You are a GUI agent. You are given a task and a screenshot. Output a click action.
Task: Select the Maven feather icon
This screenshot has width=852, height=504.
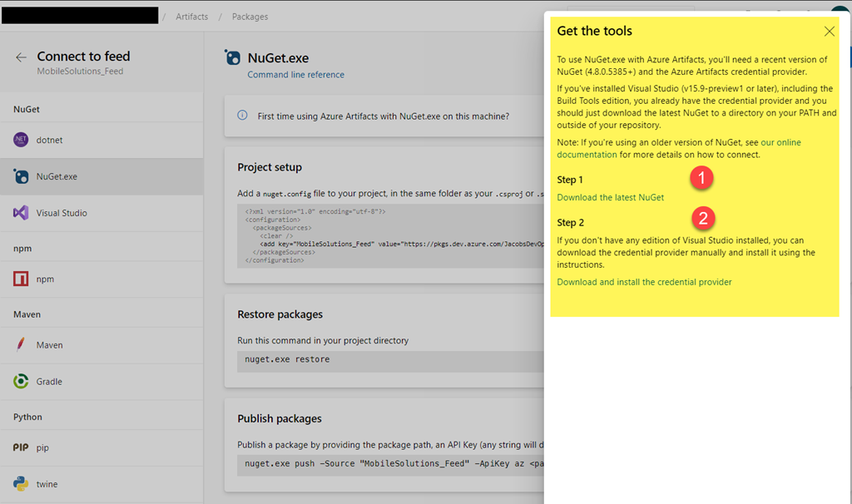click(x=21, y=344)
